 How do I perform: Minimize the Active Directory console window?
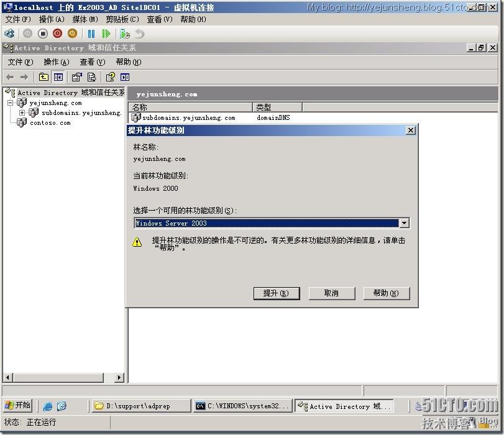click(471, 48)
